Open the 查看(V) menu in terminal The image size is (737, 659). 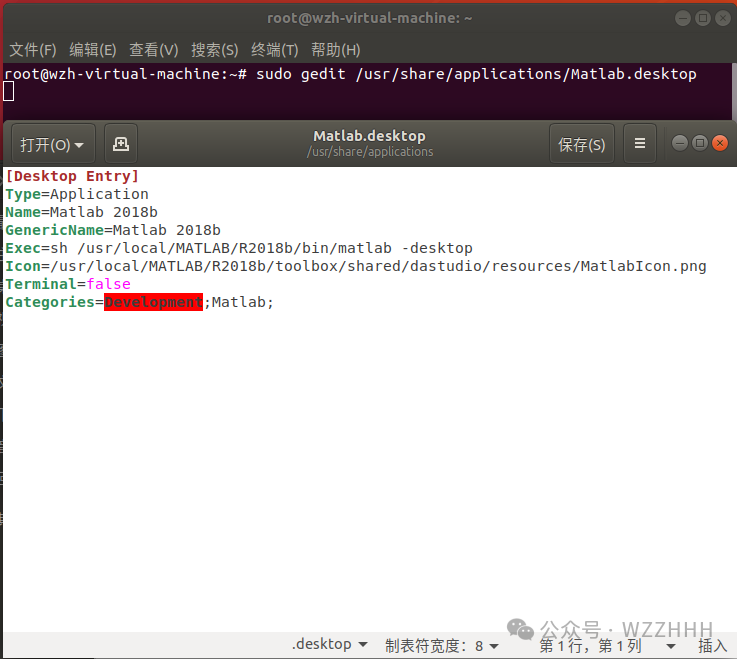click(x=153, y=50)
